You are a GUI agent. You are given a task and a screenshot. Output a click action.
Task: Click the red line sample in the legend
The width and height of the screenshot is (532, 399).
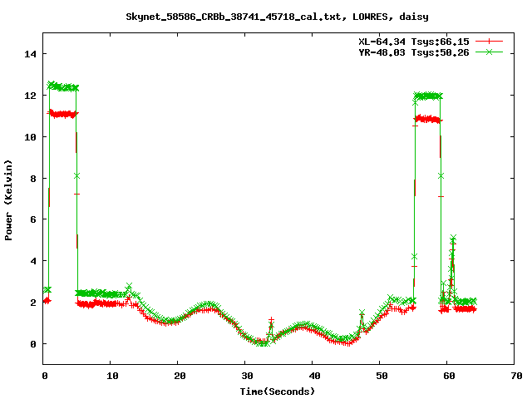coord(489,42)
